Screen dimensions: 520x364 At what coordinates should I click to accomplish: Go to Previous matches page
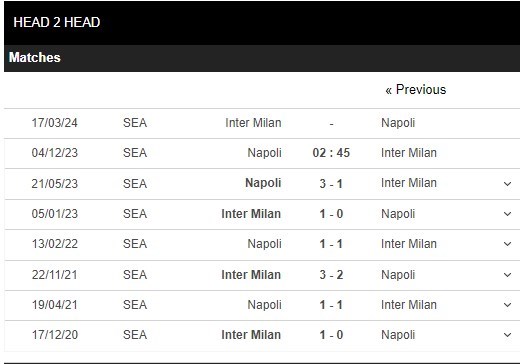click(x=416, y=90)
